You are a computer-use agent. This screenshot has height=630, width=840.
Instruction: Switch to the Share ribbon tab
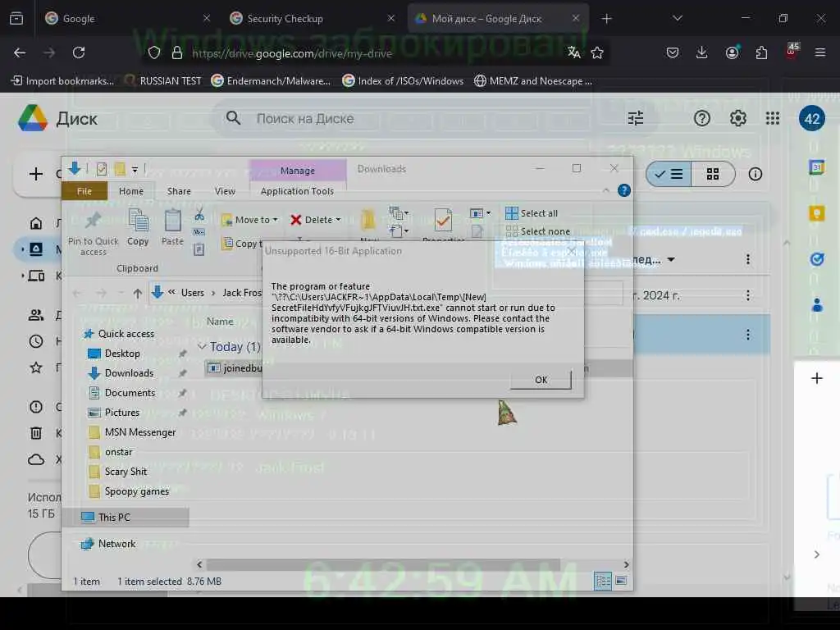(x=179, y=191)
